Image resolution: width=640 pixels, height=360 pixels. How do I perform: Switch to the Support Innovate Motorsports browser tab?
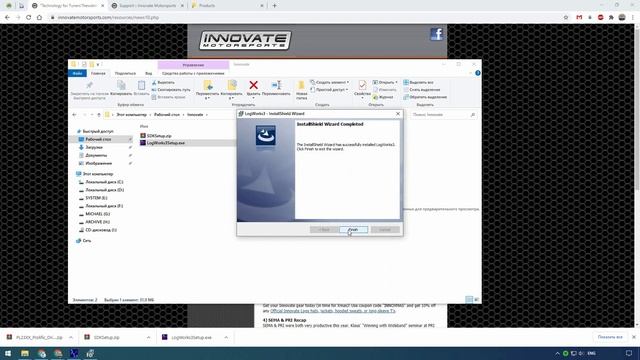148,6
